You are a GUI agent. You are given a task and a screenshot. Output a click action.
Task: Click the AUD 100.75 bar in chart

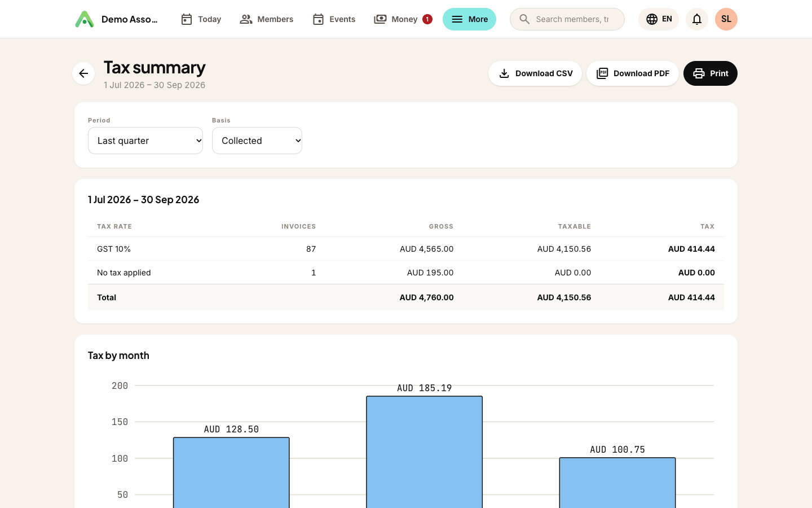coord(617,483)
